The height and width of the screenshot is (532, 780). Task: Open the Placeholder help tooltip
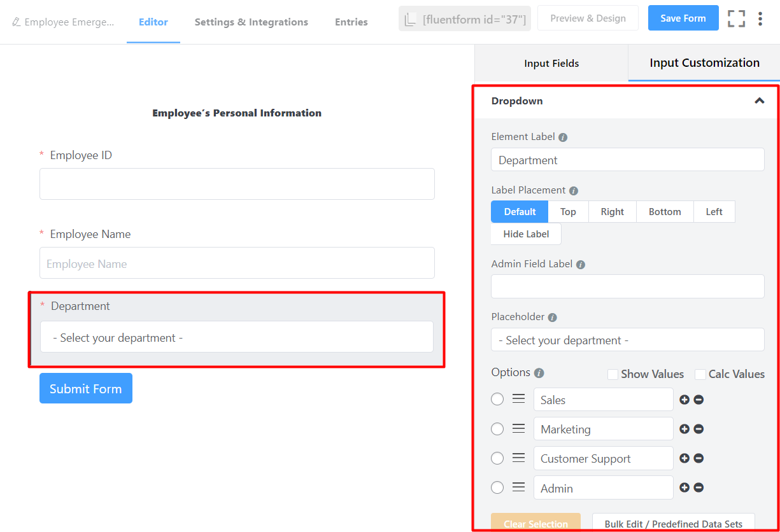pos(551,316)
